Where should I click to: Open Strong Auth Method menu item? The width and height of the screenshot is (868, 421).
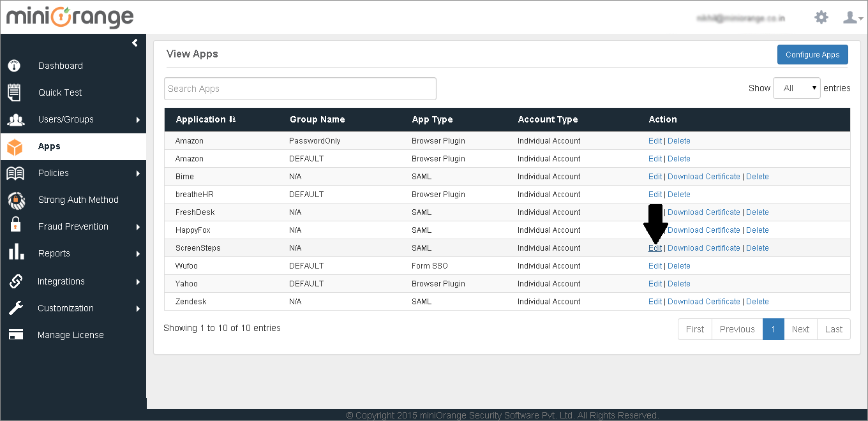click(x=79, y=200)
